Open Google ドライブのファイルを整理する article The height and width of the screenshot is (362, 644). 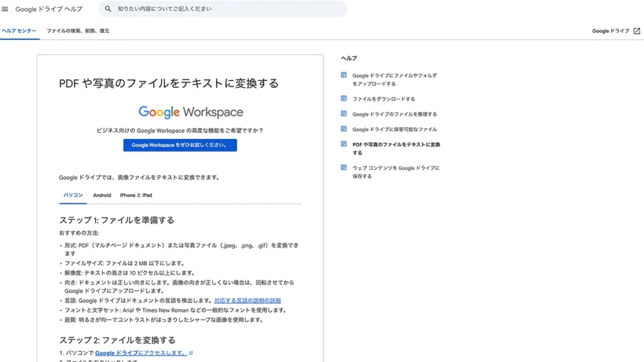point(395,114)
